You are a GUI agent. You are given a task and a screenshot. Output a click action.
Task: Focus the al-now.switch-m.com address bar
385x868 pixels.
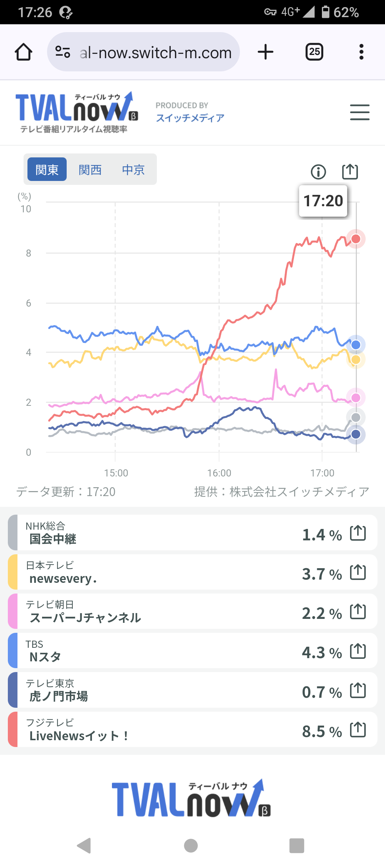tap(143, 52)
